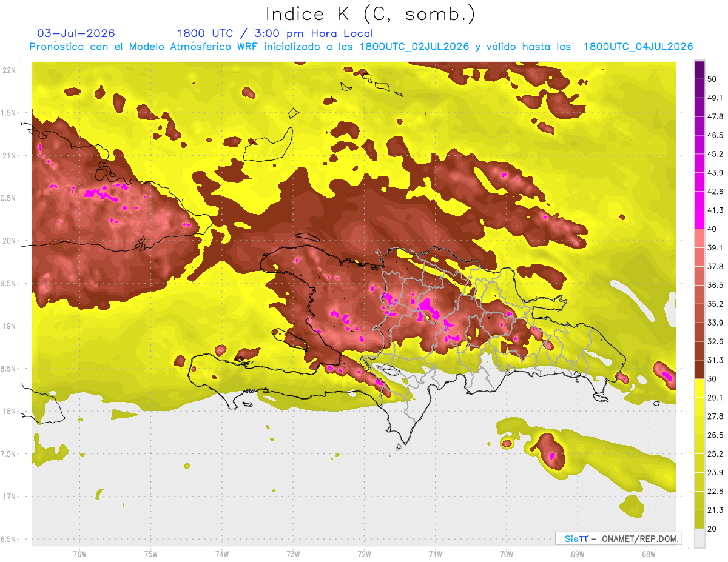Click the legend value 45.2
The width and height of the screenshot is (728, 562).
[715, 154]
